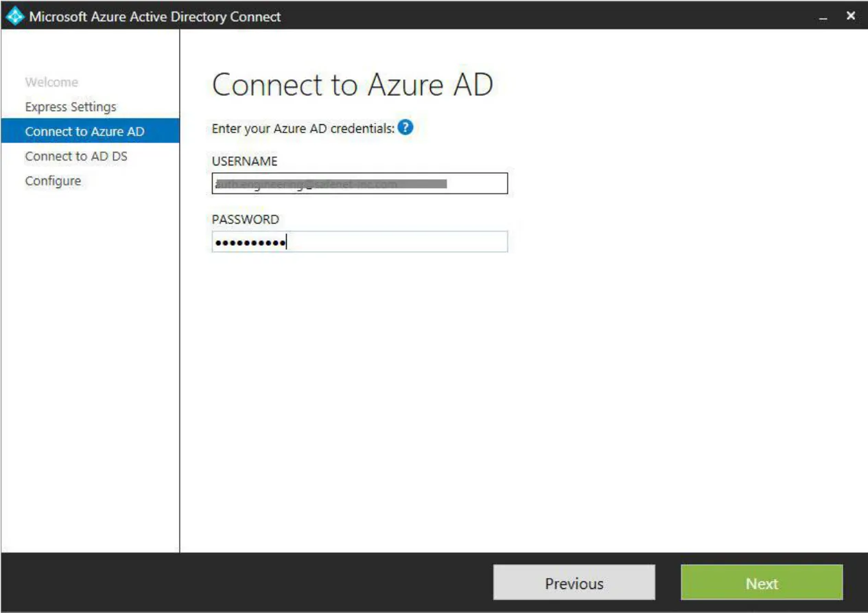Focus the USERNAME text field

click(360, 183)
